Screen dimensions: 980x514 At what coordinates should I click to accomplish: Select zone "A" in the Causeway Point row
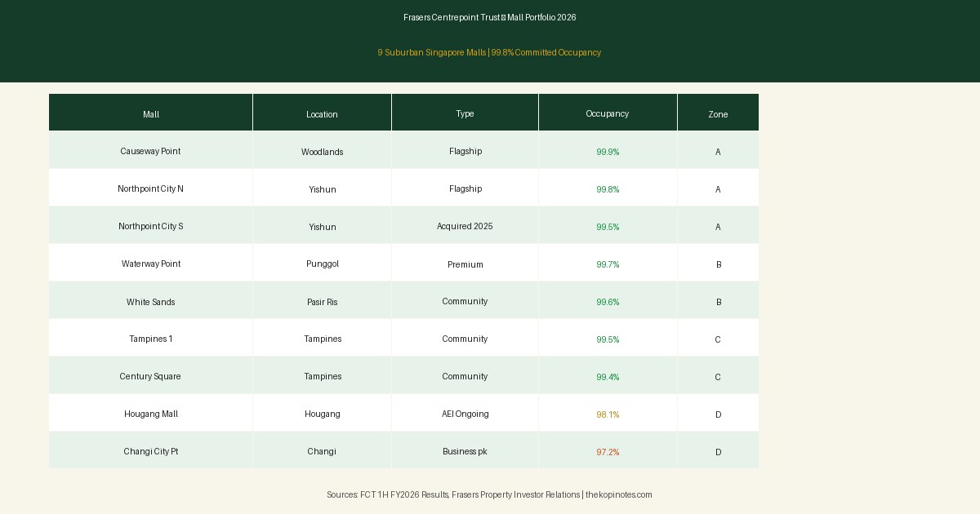coord(718,152)
